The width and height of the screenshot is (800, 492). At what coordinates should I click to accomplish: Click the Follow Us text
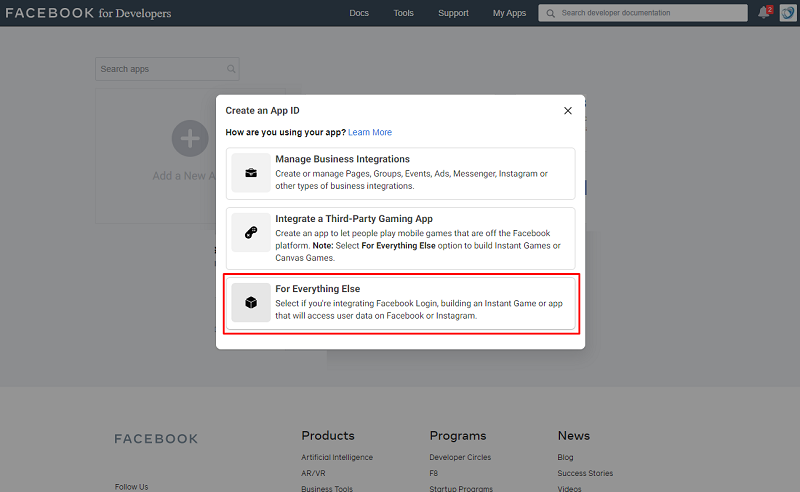132,487
